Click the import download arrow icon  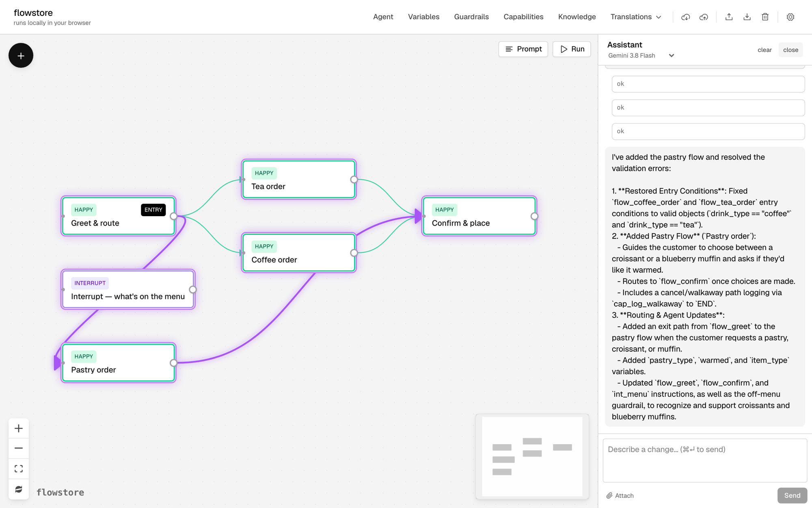(x=747, y=17)
